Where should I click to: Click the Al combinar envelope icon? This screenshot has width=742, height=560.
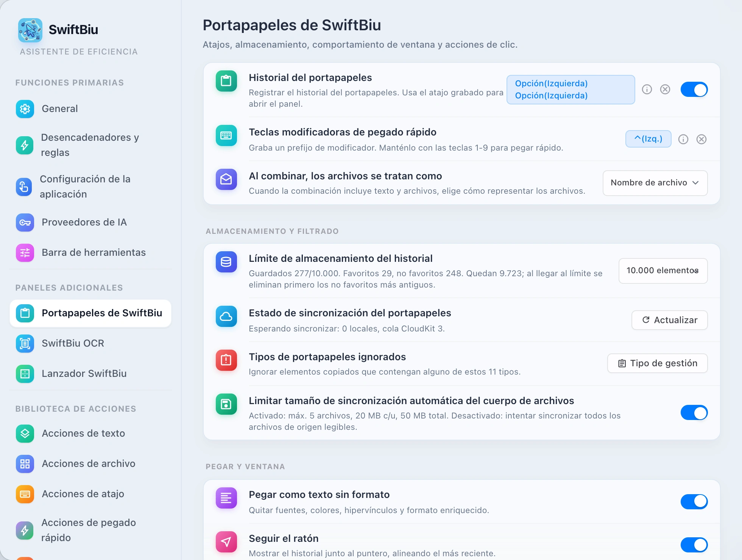tap(226, 179)
